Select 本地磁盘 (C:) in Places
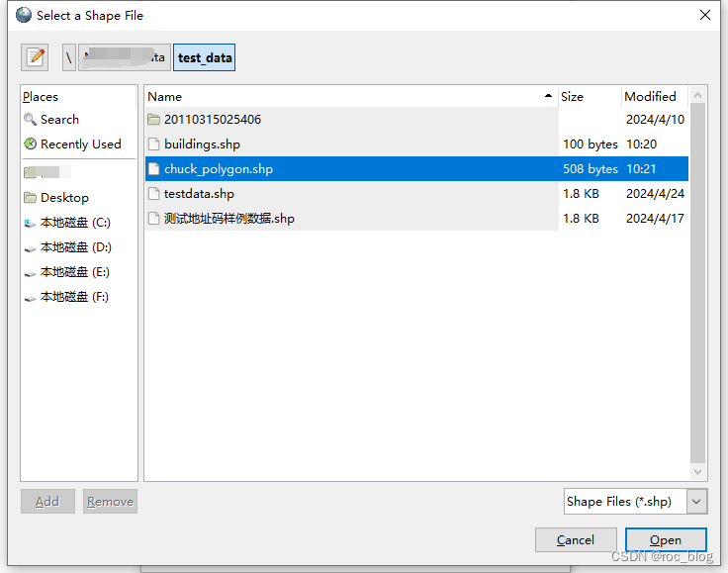 click(78, 223)
